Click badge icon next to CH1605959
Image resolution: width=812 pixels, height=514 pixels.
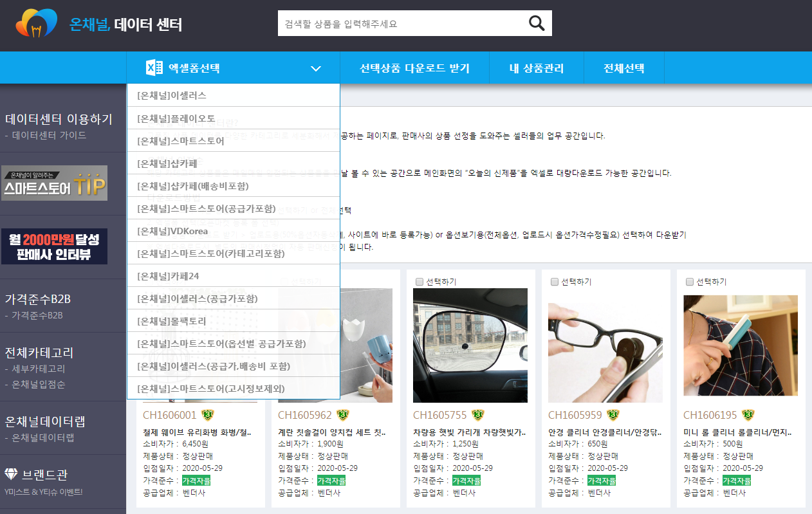(613, 415)
